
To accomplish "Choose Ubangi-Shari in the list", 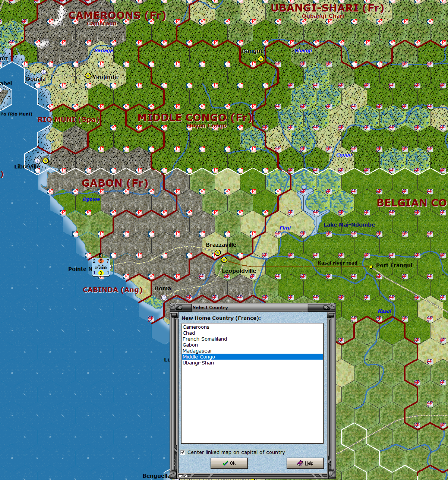I will [x=252, y=363].
